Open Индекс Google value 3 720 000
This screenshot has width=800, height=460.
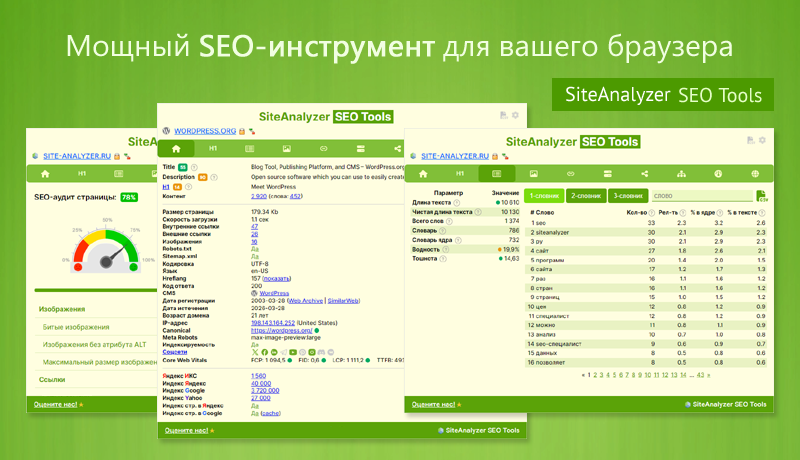[x=265, y=391]
